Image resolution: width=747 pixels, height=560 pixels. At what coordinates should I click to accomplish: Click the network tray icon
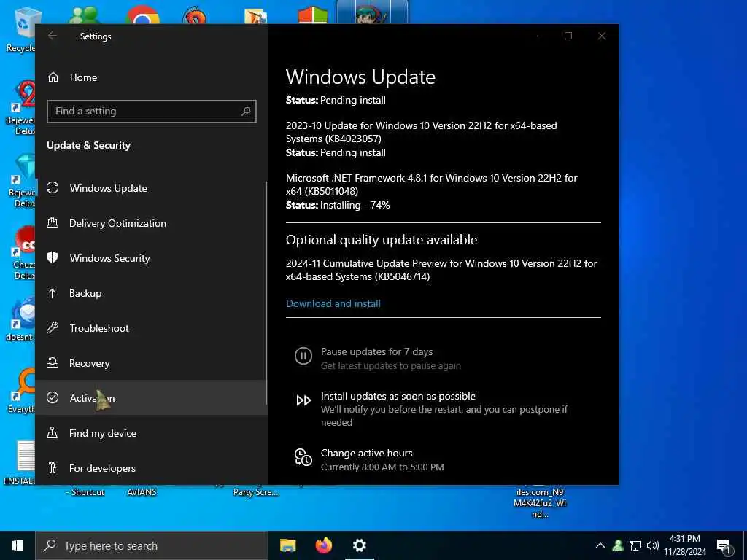tap(635, 545)
